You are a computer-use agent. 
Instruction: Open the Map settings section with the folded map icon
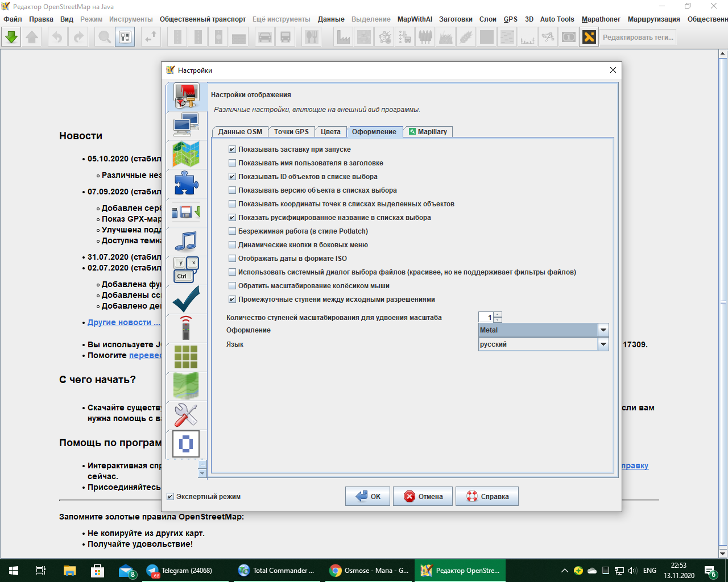(186, 154)
